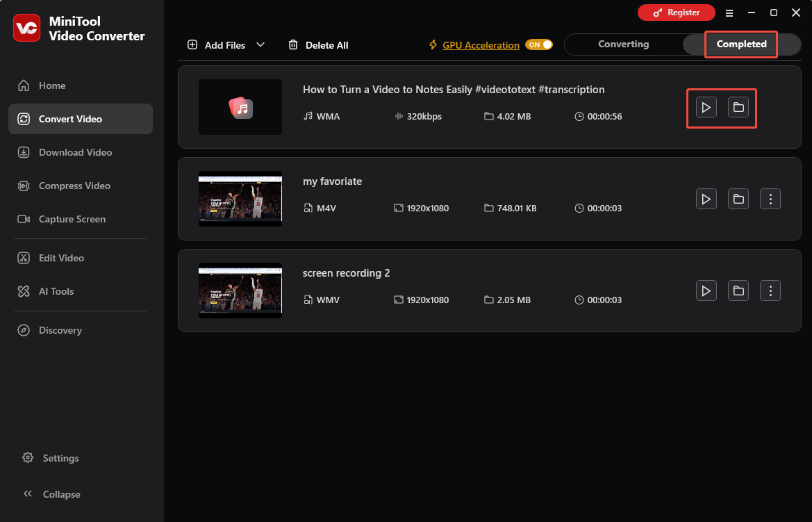Click the Add Files button
This screenshot has width=812, height=522.
[x=216, y=45]
